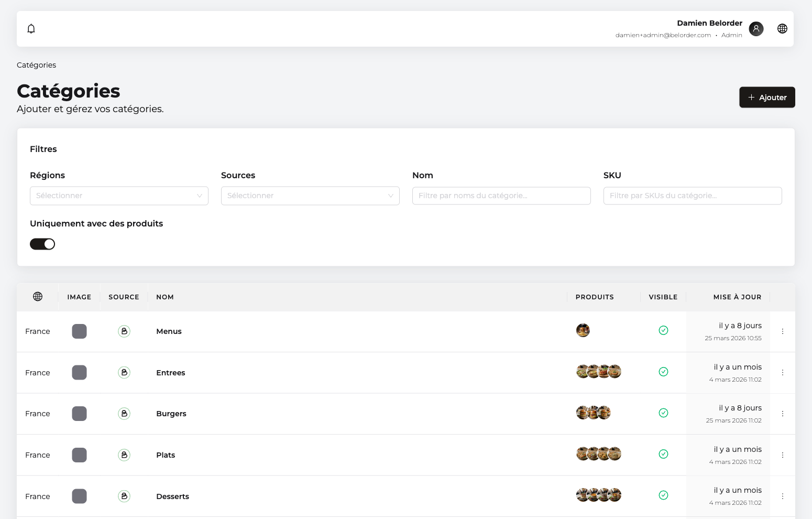This screenshot has width=812, height=519.
Task: Click the source icon in Plats row
Action: click(x=124, y=455)
